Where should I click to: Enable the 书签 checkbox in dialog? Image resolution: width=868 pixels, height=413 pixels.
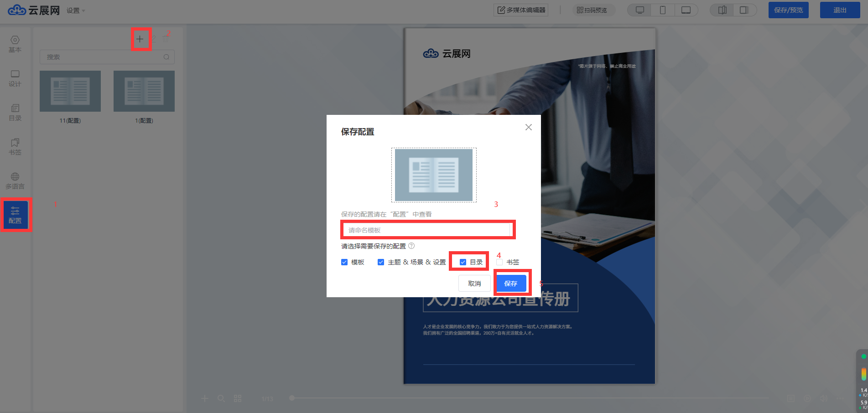coord(499,262)
